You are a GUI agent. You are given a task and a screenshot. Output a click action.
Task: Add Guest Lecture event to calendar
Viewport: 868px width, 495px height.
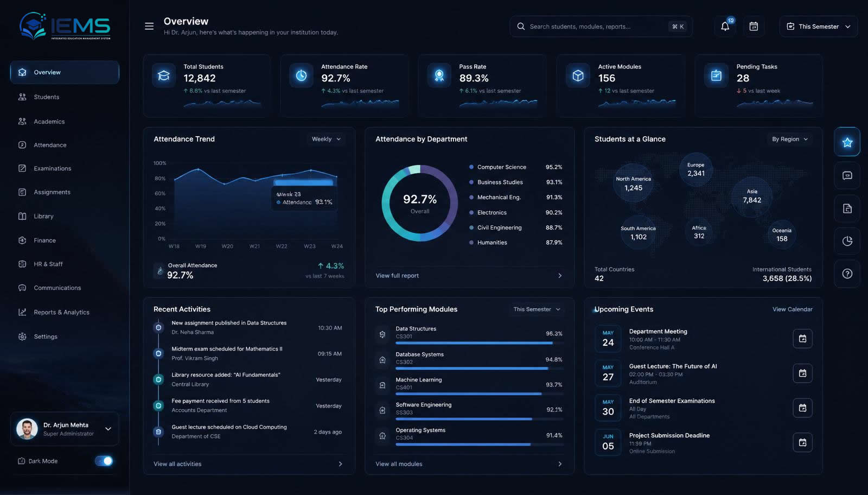click(802, 373)
